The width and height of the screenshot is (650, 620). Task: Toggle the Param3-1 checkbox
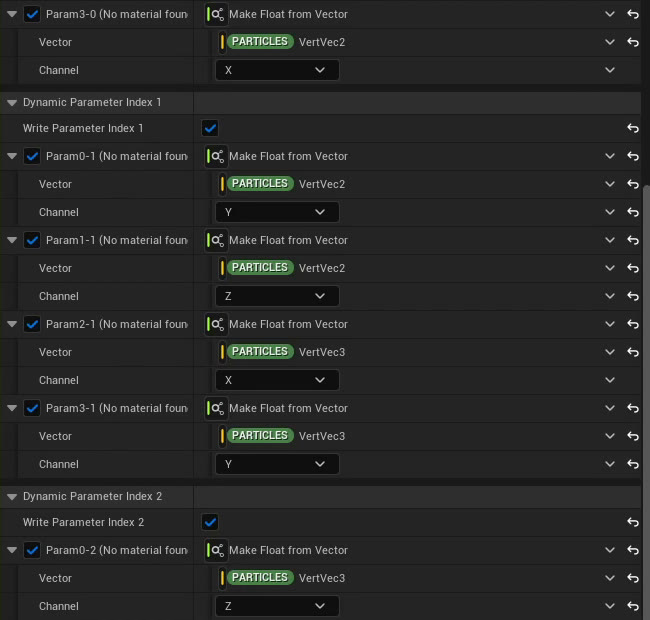click(x=32, y=408)
